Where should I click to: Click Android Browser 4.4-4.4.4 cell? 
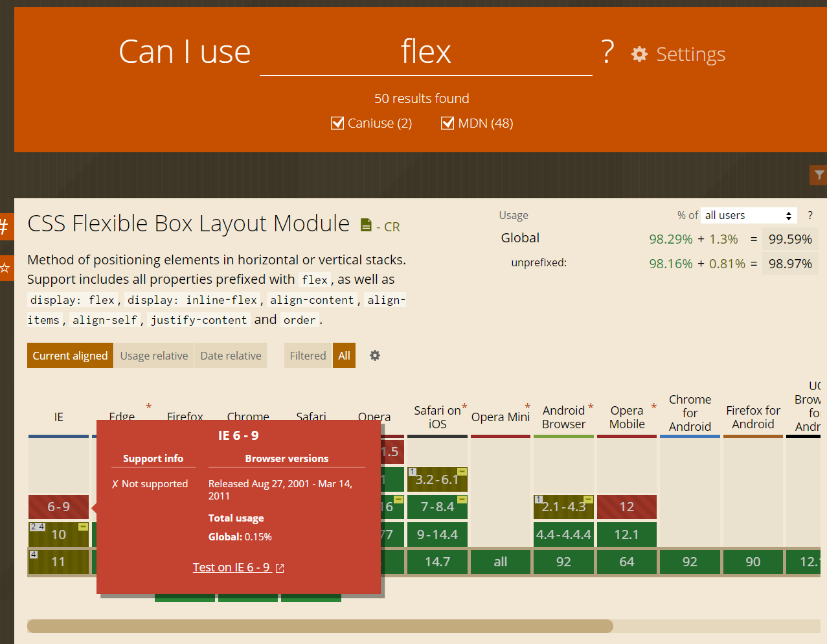(x=563, y=535)
